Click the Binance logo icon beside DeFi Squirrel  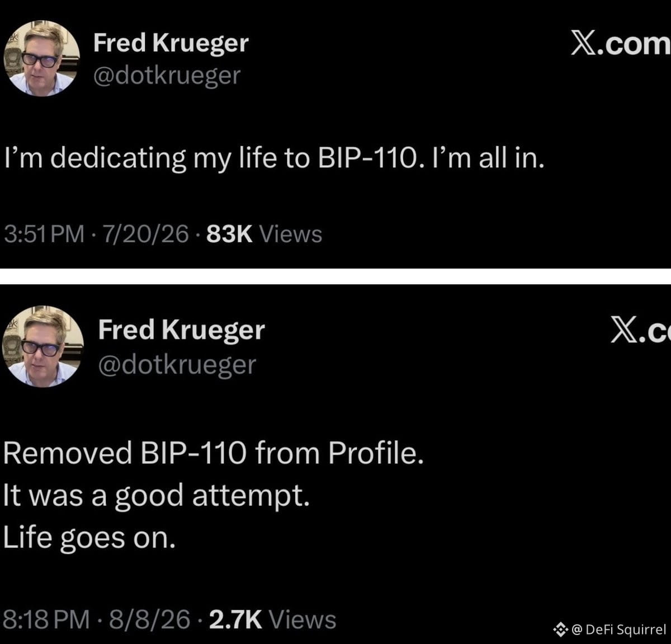560,630
